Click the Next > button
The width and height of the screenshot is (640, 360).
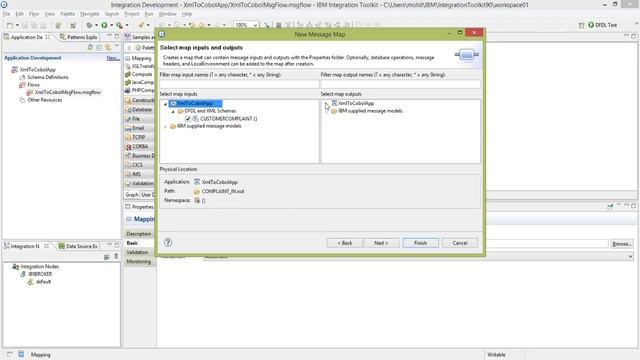381,243
